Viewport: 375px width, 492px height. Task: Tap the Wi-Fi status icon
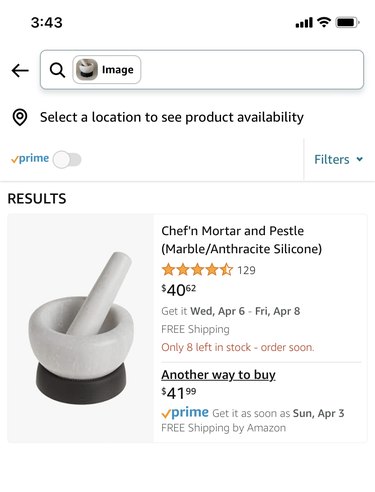click(324, 22)
